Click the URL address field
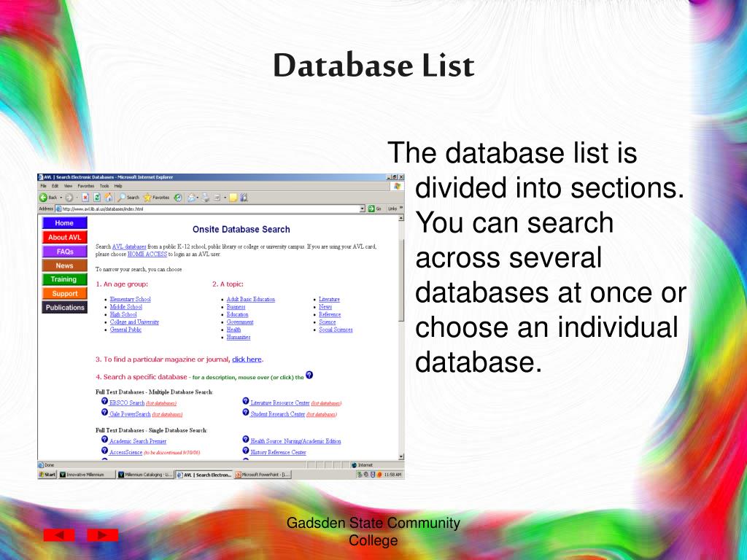 209,209
